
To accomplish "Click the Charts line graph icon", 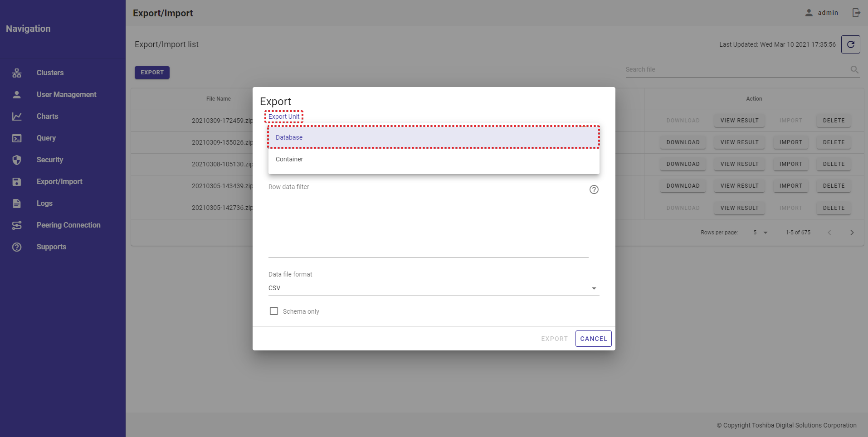I will pyautogui.click(x=17, y=117).
